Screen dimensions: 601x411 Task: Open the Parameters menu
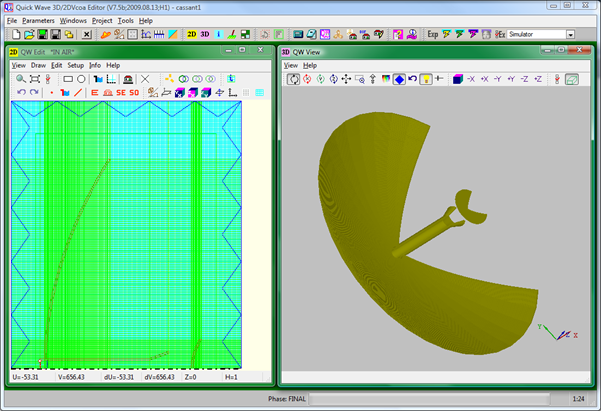[x=38, y=20]
